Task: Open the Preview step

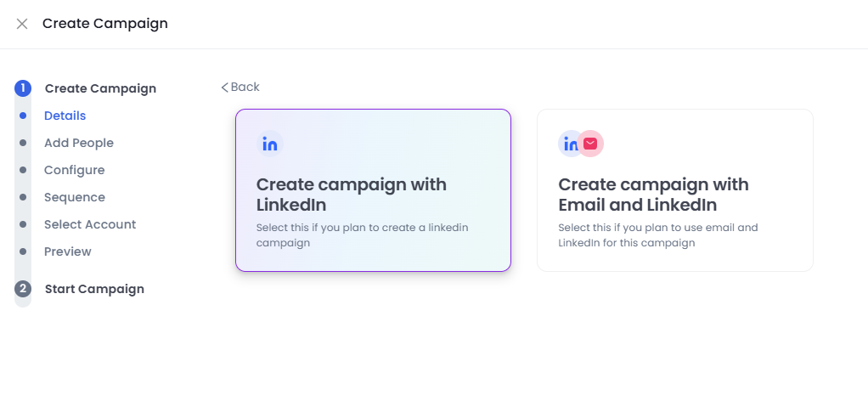Action: tap(68, 251)
